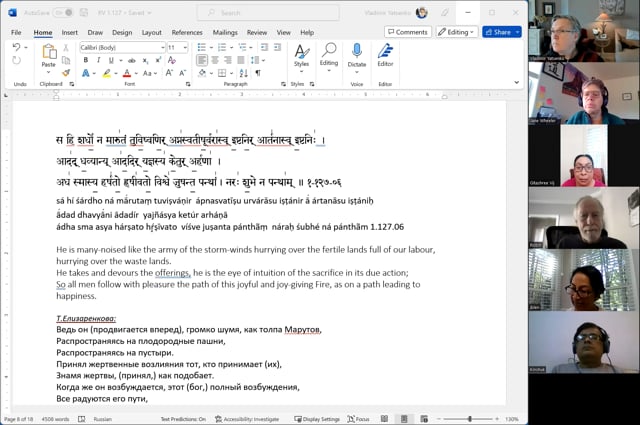Viewport: 640px width, 425px height.
Task: Click Accessibility: Investigate in status bar
Action: coord(247,419)
